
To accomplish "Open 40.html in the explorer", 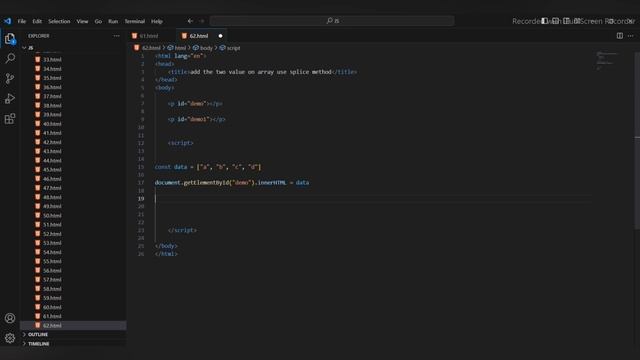I will click(52, 124).
